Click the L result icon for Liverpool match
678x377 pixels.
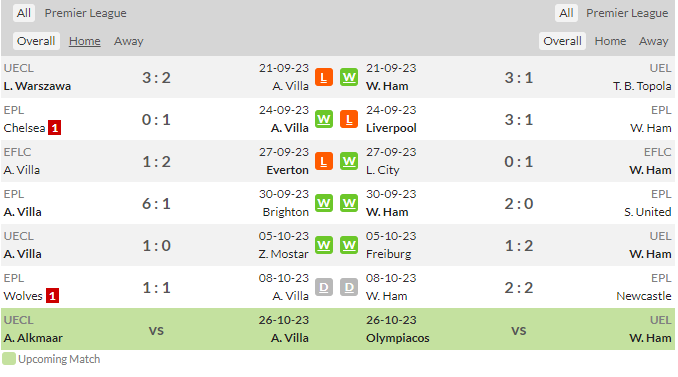[x=349, y=119]
